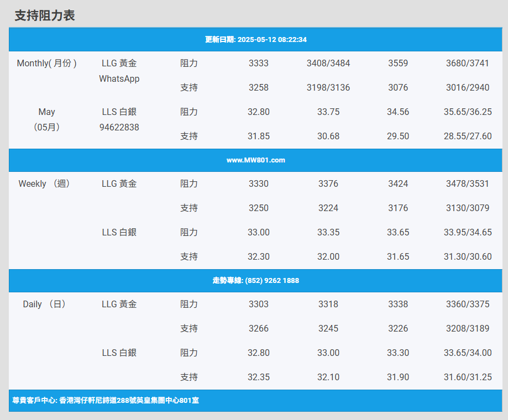Select the 94622838 number under LLS 白銀
Viewport: 508px width, 420px height.
[119, 127]
